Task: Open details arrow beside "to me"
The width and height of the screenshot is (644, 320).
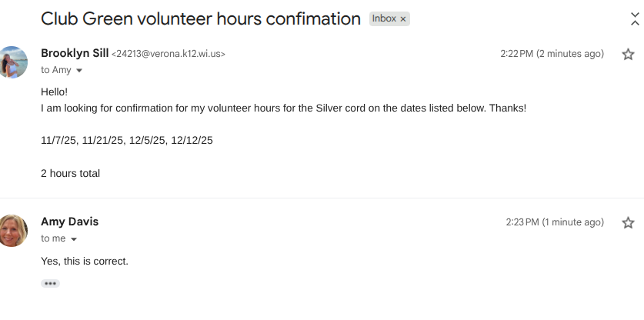Action: pos(74,239)
